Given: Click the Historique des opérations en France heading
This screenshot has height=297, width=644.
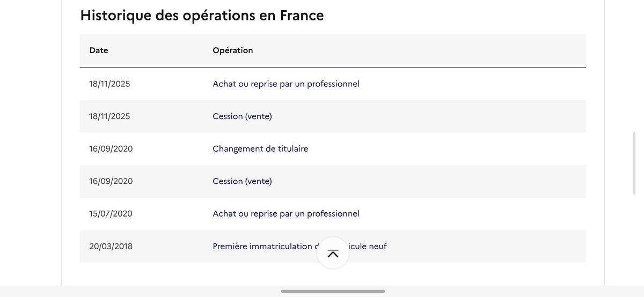Looking at the screenshot, I should [x=202, y=16].
